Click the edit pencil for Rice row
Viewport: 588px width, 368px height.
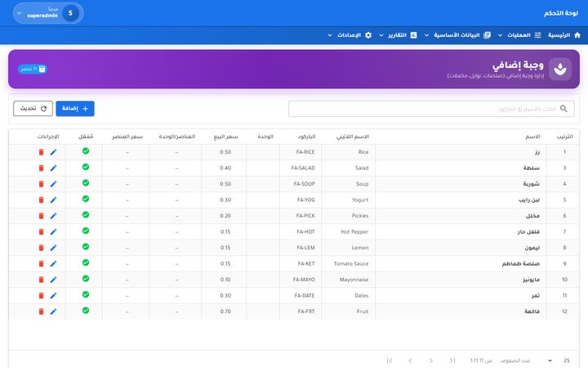(x=53, y=152)
